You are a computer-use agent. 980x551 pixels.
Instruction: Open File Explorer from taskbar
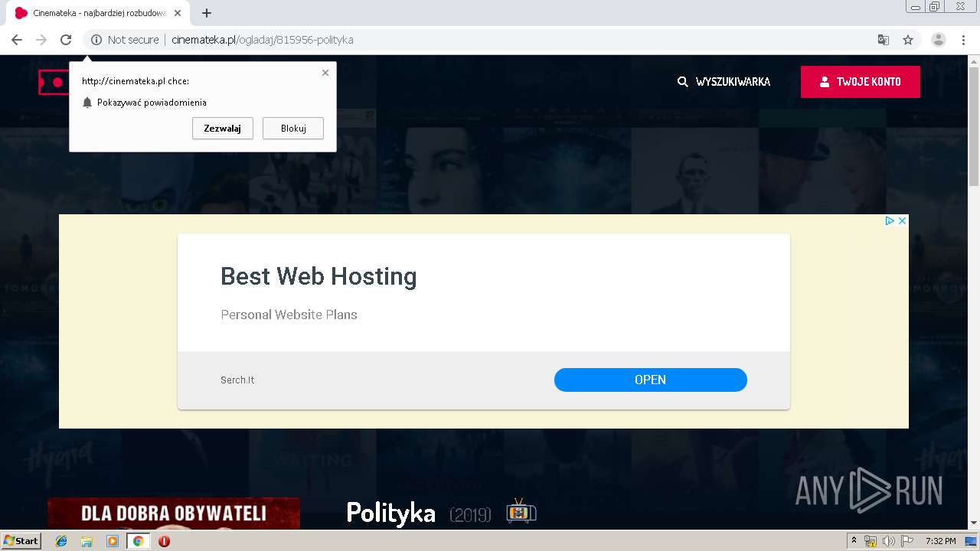87,541
